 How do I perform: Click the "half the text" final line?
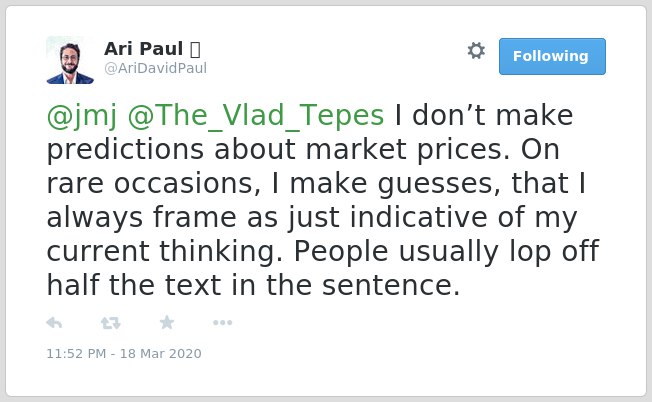click(x=134, y=285)
